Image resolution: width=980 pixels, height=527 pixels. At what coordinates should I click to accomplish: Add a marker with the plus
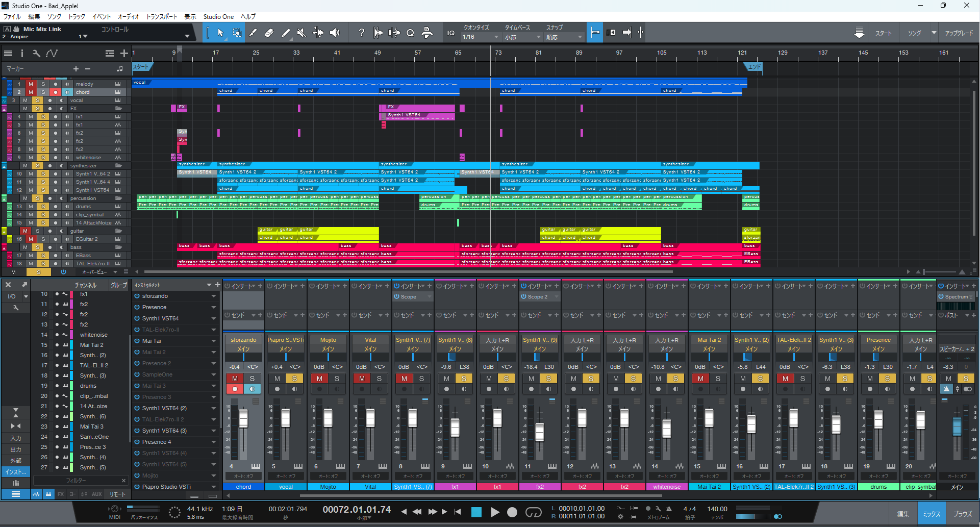pos(76,69)
